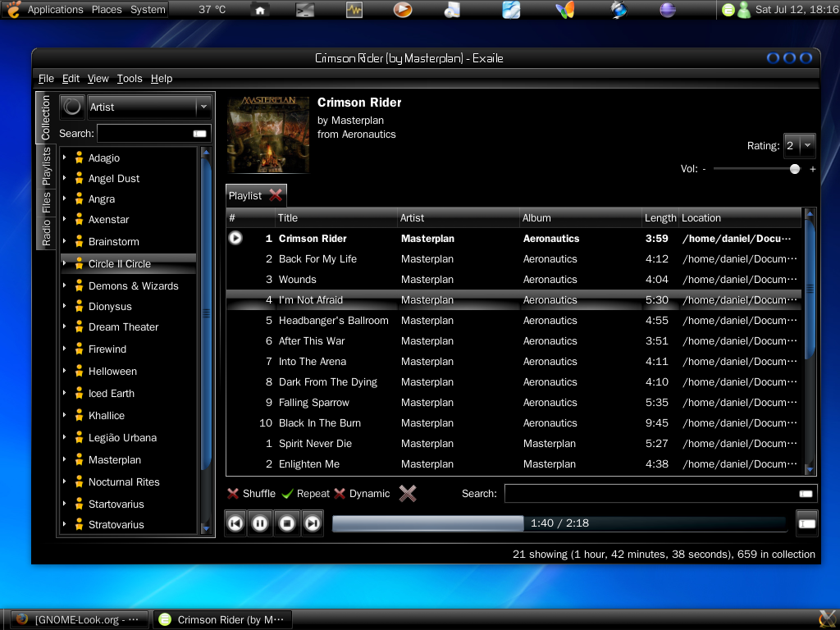Image resolution: width=840 pixels, height=630 pixels.
Task: Open the Edit menu
Action: pyautogui.click(x=71, y=78)
